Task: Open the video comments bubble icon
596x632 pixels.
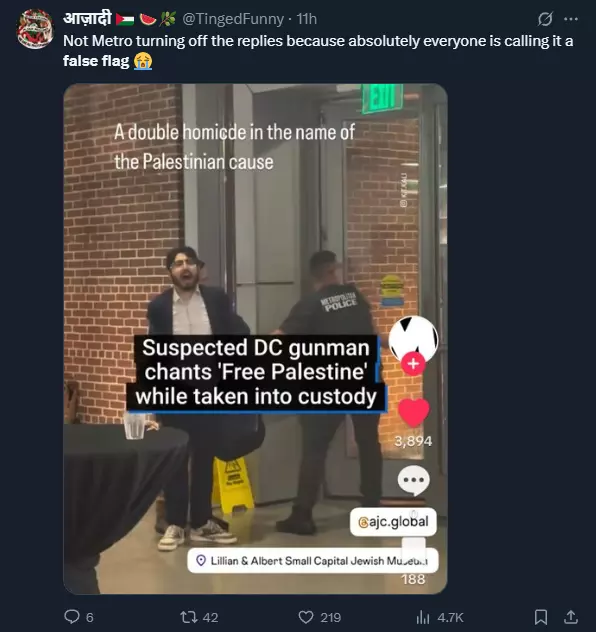Action: pos(413,480)
